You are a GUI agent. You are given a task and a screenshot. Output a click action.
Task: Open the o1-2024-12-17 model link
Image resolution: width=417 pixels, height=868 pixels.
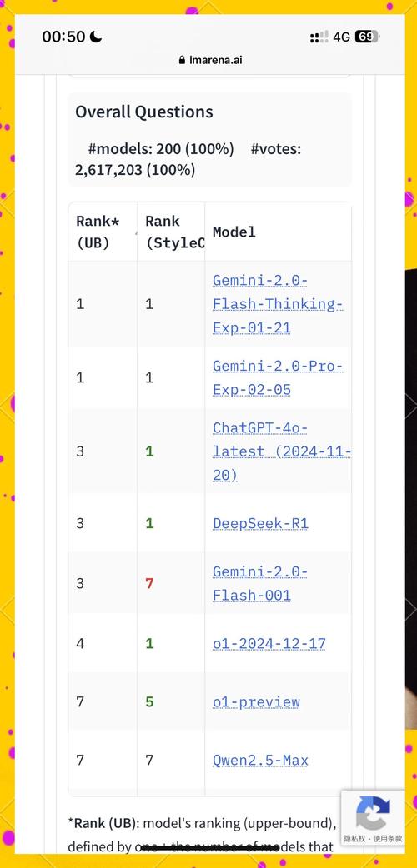point(269,643)
